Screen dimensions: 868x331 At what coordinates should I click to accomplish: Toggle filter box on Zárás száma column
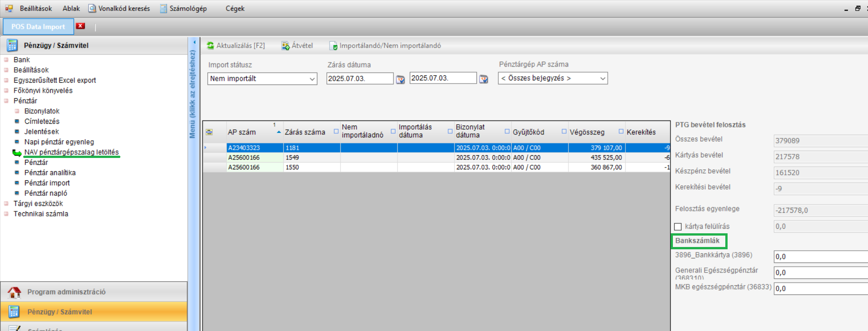pos(336,131)
